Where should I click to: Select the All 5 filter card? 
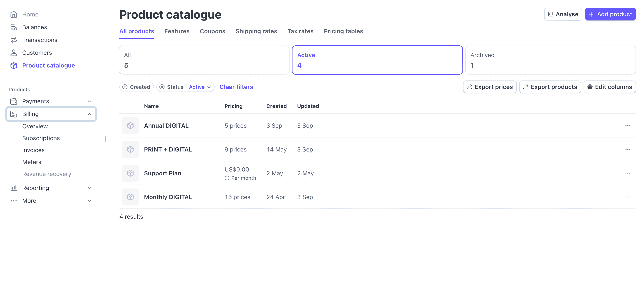coord(204,60)
